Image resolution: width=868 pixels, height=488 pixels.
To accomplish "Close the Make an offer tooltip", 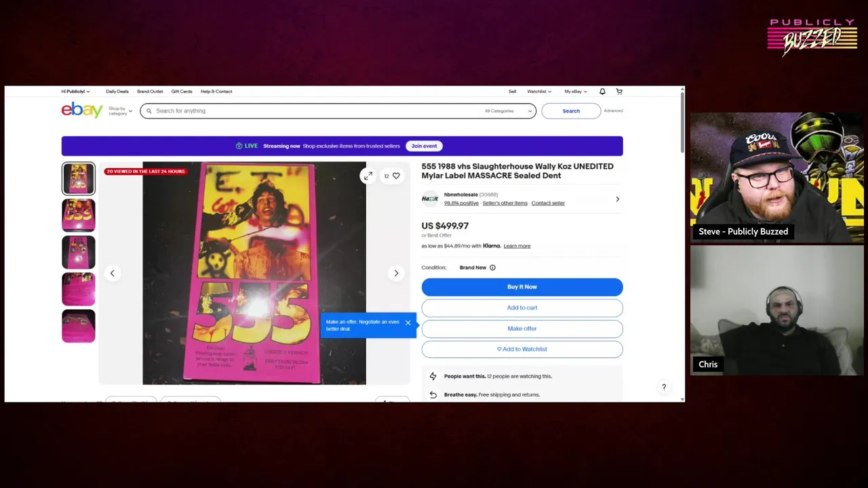I will 408,323.
